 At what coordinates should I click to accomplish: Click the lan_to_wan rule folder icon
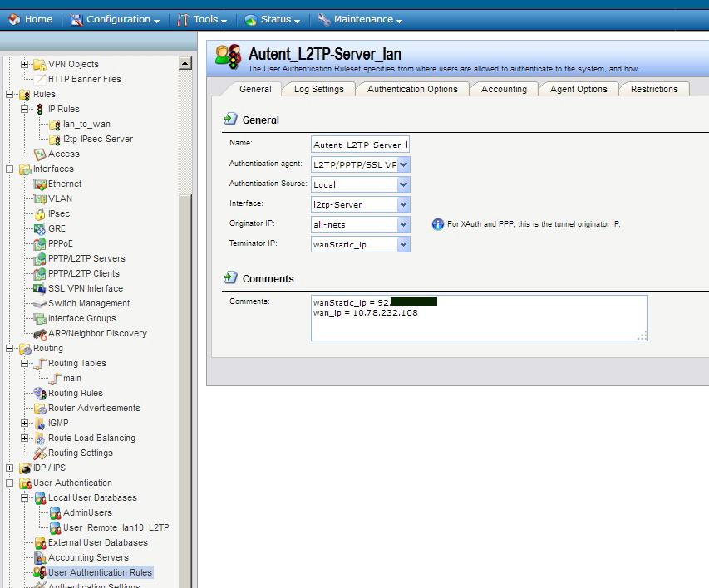pyautogui.click(x=55, y=125)
